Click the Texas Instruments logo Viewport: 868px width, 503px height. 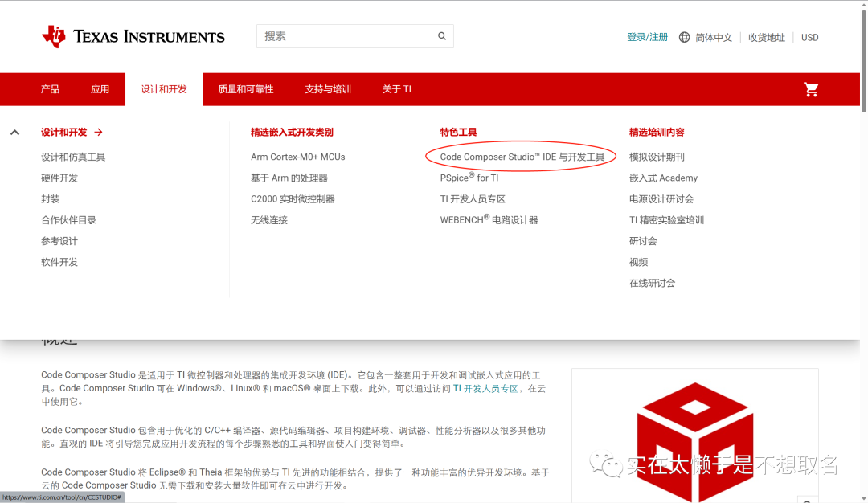pyautogui.click(x=133, y=37)
